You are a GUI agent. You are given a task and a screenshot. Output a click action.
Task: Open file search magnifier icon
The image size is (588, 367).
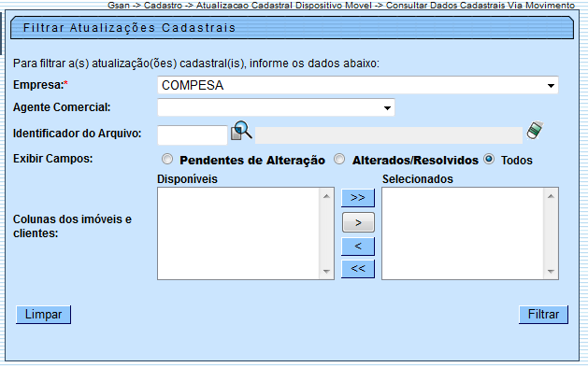click(241, 131)
